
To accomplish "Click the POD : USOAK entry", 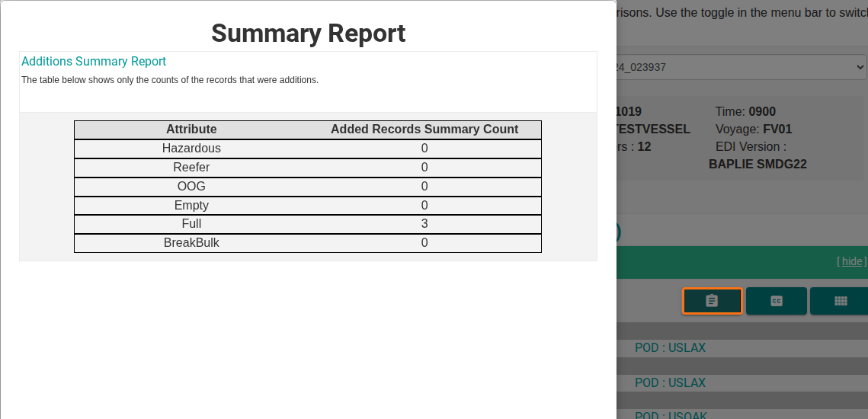I will pyautogui.click(x=671, y=414).
